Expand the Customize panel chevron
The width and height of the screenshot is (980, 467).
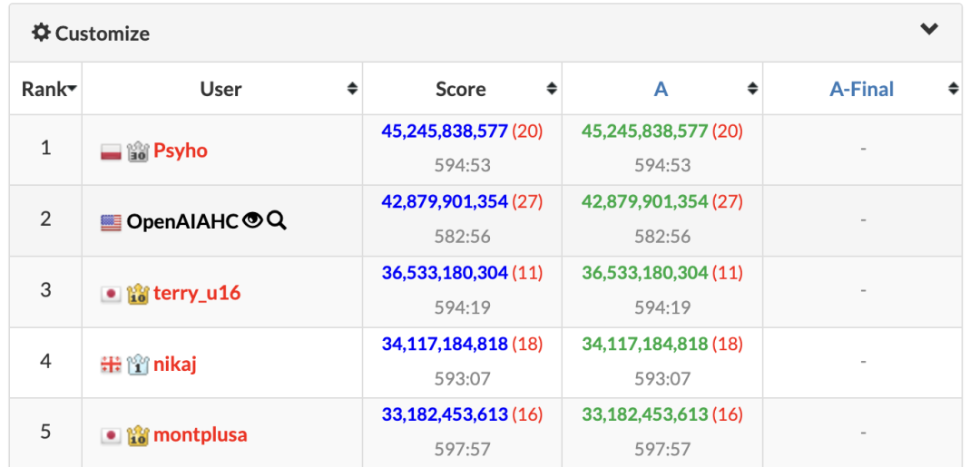(x=929, y=30)
